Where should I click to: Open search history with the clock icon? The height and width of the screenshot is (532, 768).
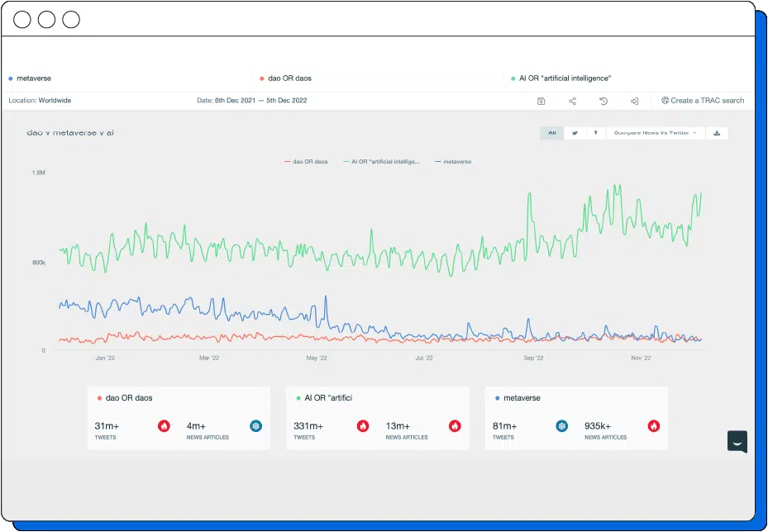coord(603,101)
